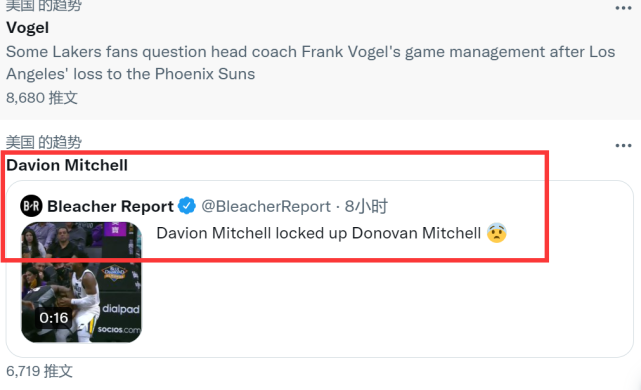641x390 pixels.
Task: Click the fearful face emoji in tweet
Action: point(497,233)
